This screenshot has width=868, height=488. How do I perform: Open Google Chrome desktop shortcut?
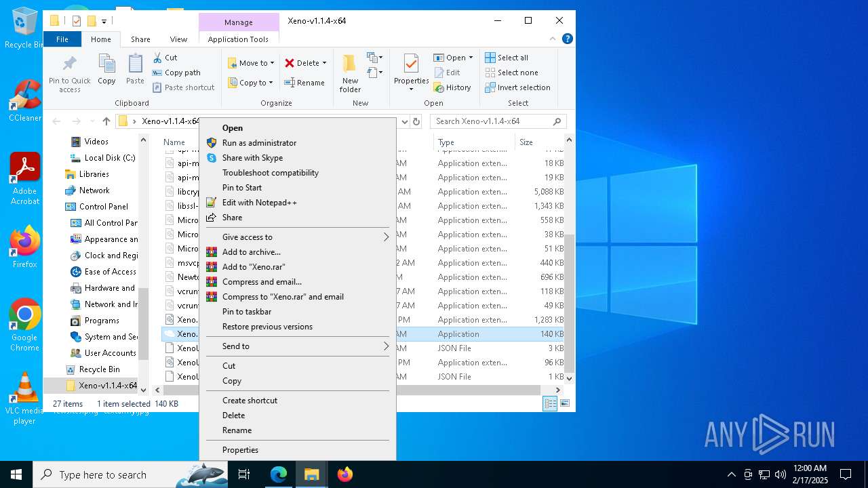tap(25, 325)
